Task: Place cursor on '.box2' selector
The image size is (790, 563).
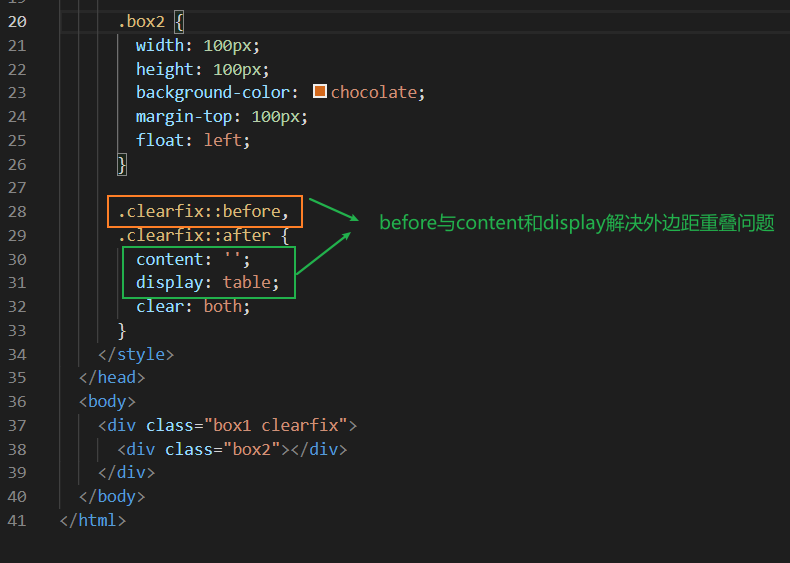Action: click(141, 22)
